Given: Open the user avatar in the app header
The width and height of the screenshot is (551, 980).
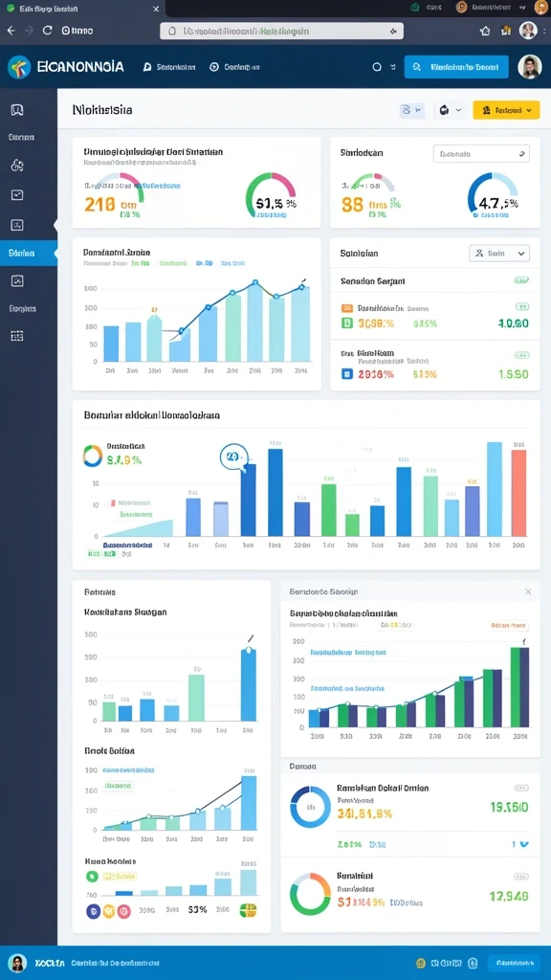Looking at the screenshot, I should [x=529, y=67].
